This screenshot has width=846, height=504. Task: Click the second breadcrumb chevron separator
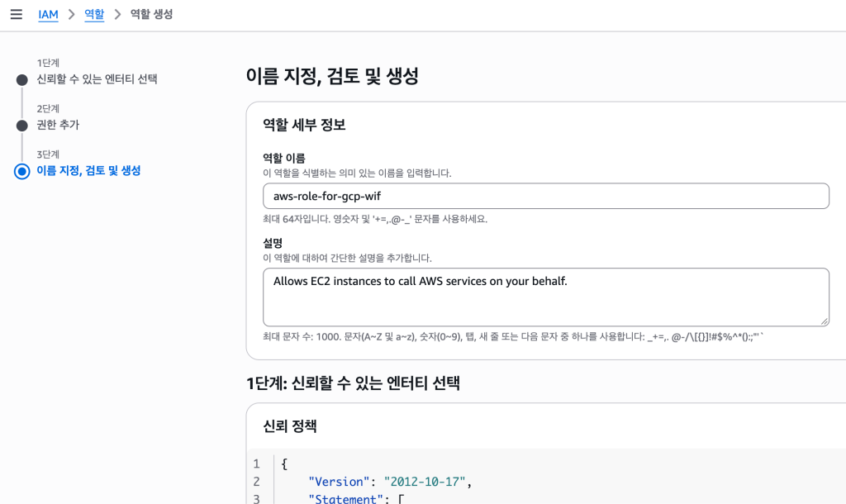click(117, 15)
